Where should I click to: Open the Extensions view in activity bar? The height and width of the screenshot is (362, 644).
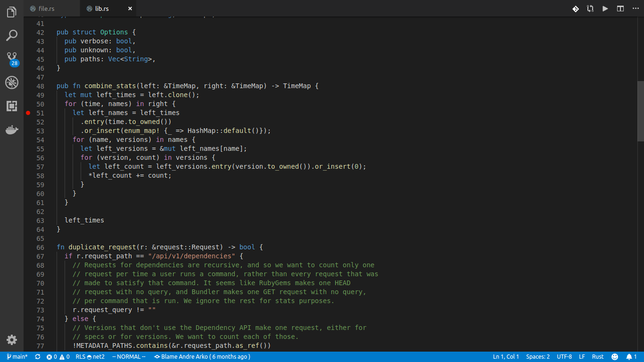coord(12,106)
